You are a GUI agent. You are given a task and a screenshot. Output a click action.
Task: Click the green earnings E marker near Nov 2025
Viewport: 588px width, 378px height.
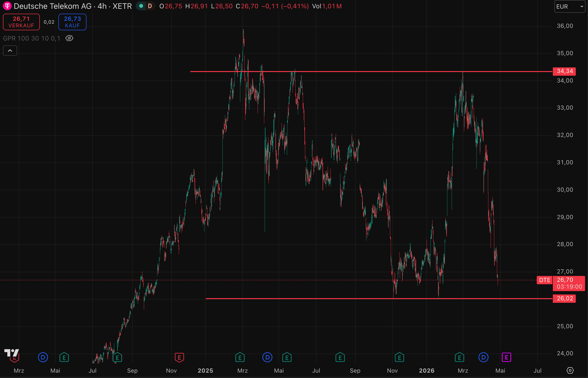399,357
